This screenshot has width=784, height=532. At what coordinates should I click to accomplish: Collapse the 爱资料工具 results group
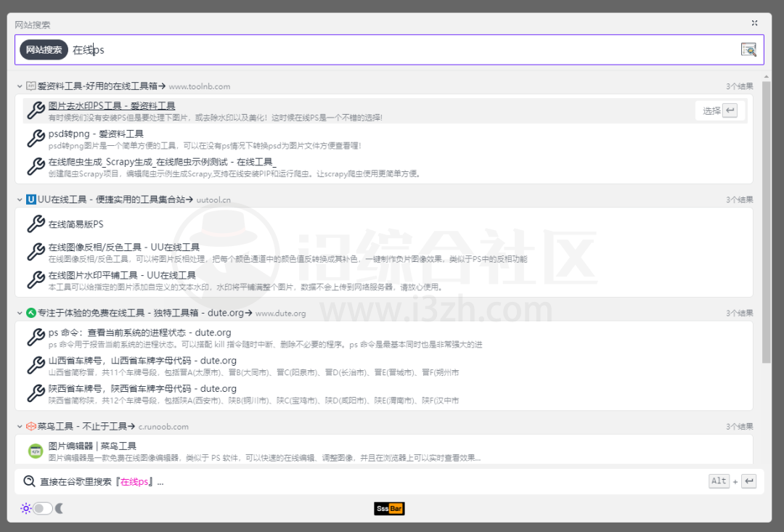[20, 86]
